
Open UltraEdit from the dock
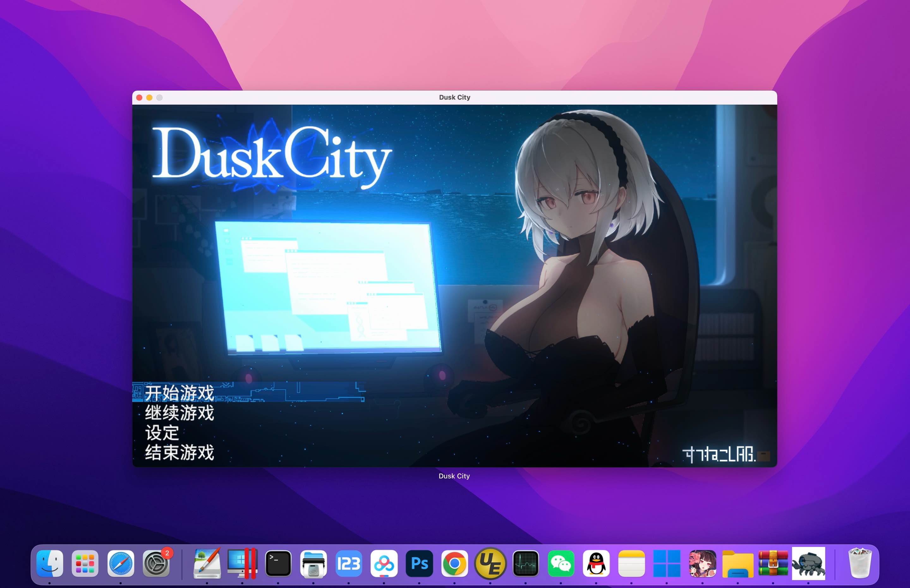tap(490, 563)
